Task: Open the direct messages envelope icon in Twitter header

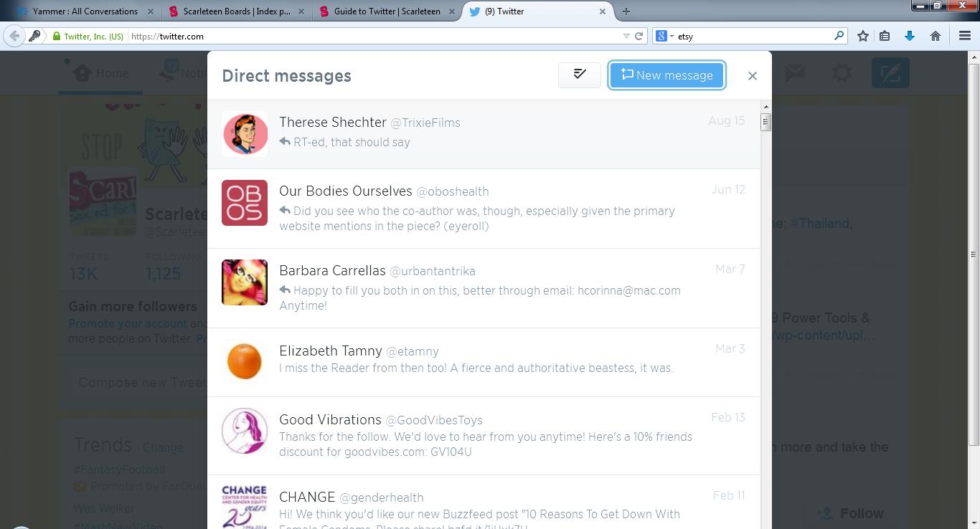Action: coord(794,72)
